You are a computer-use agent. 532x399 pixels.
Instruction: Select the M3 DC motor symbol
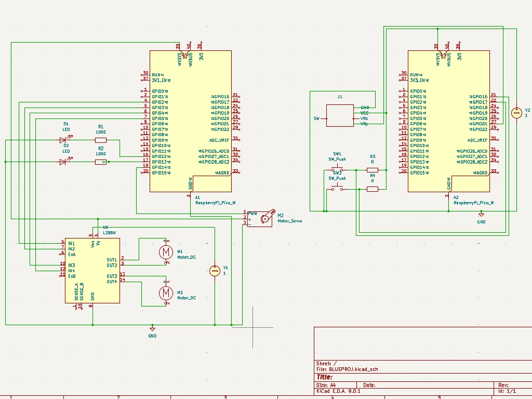[x=166, y=292]
